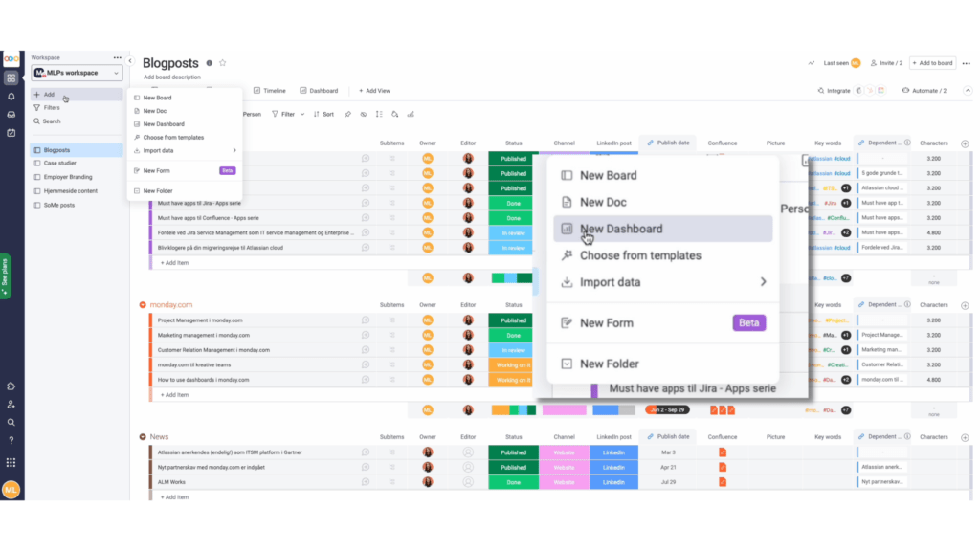Collapse the monday.com group

point(143,305)
